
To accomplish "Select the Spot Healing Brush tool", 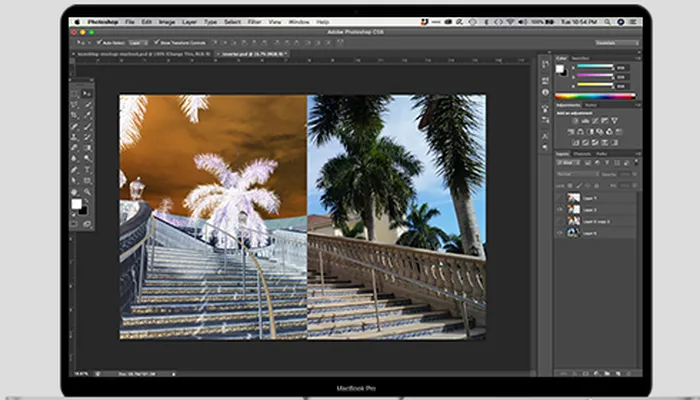I will (x=75, y=127).
